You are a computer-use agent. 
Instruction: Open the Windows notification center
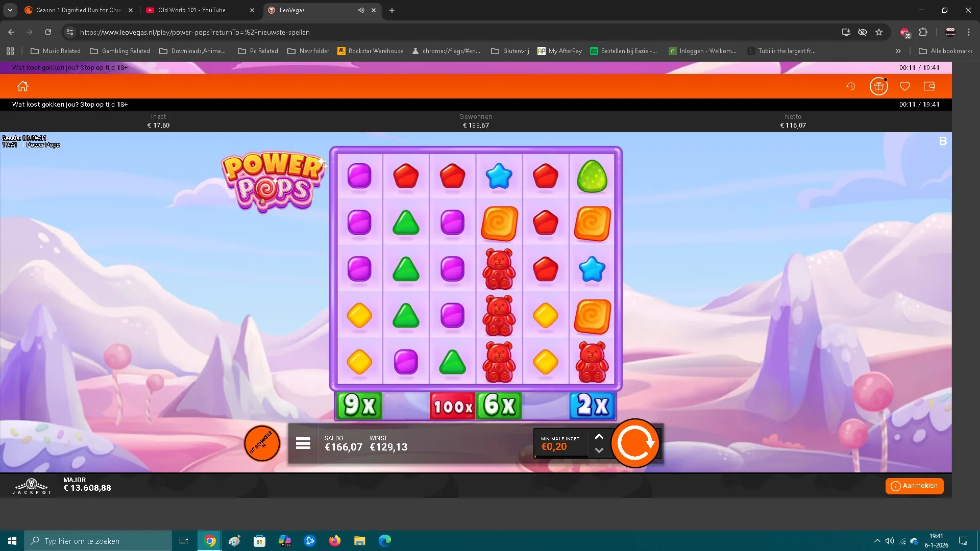point(963,541)
